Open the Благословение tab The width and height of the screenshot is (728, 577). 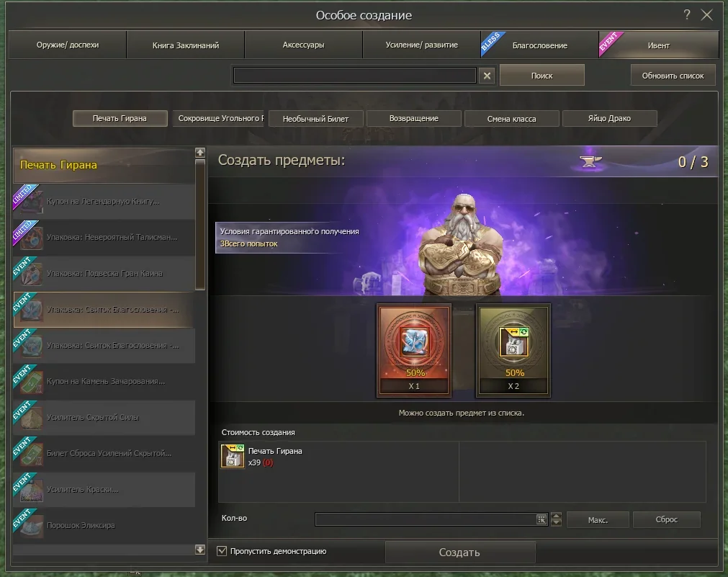(x=539, y=45)
